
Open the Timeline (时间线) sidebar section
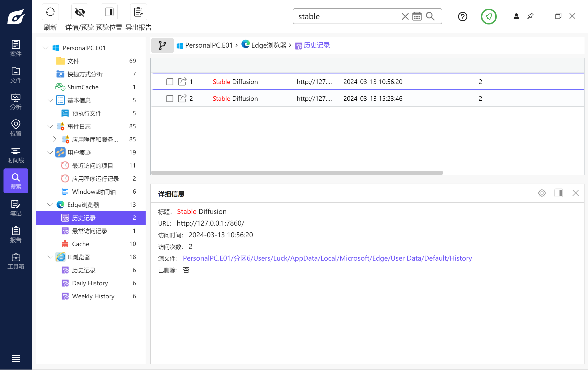coord(16,155)
